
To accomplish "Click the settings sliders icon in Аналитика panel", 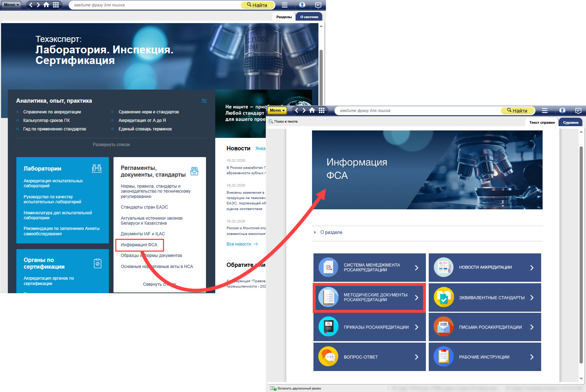I will 204,101.
